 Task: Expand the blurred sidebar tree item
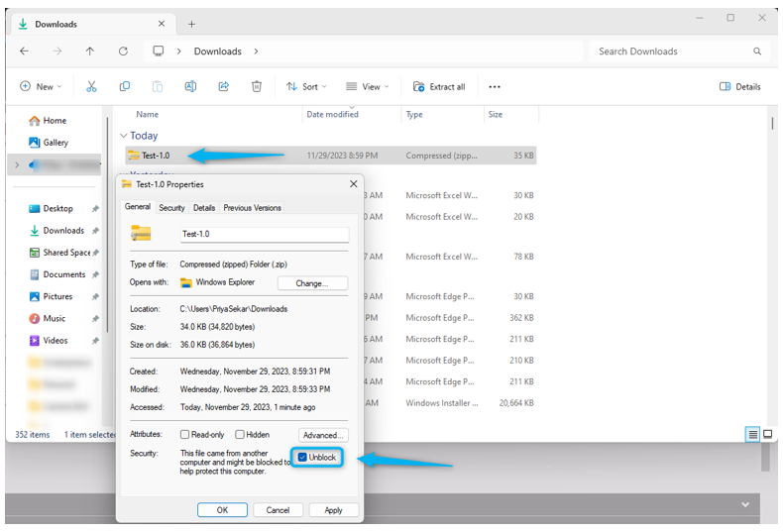[17, 164]
